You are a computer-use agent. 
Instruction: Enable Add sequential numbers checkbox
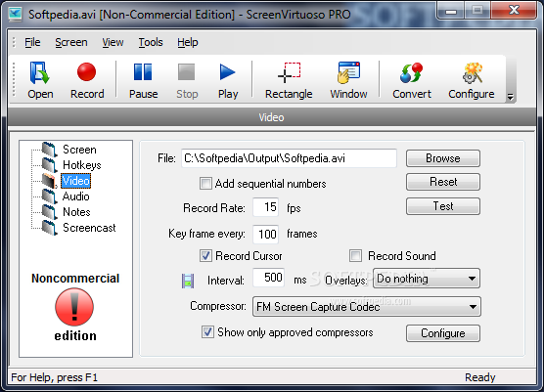point(205,184)
